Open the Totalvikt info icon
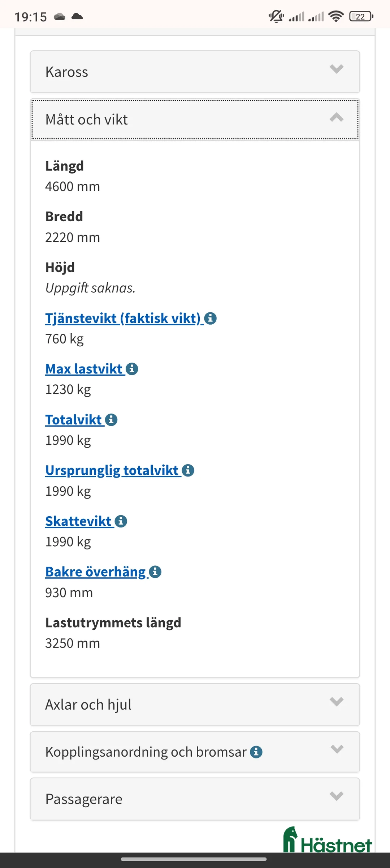 pos(111,420)
